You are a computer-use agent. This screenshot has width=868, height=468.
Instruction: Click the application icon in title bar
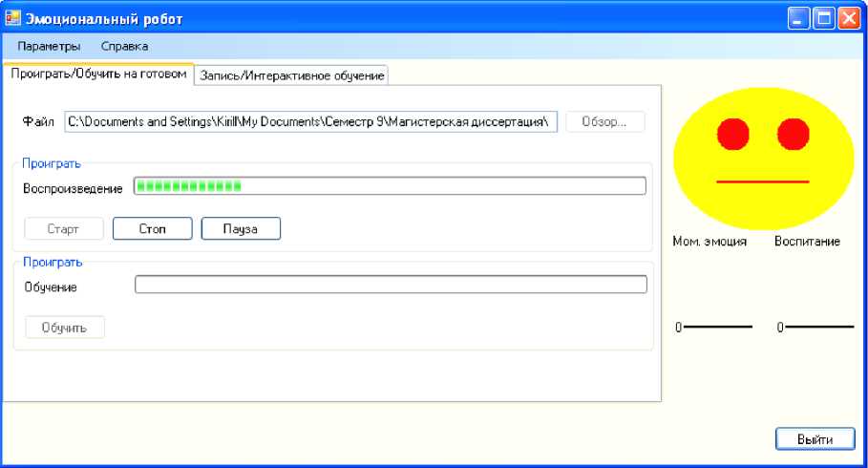(12, 18)
